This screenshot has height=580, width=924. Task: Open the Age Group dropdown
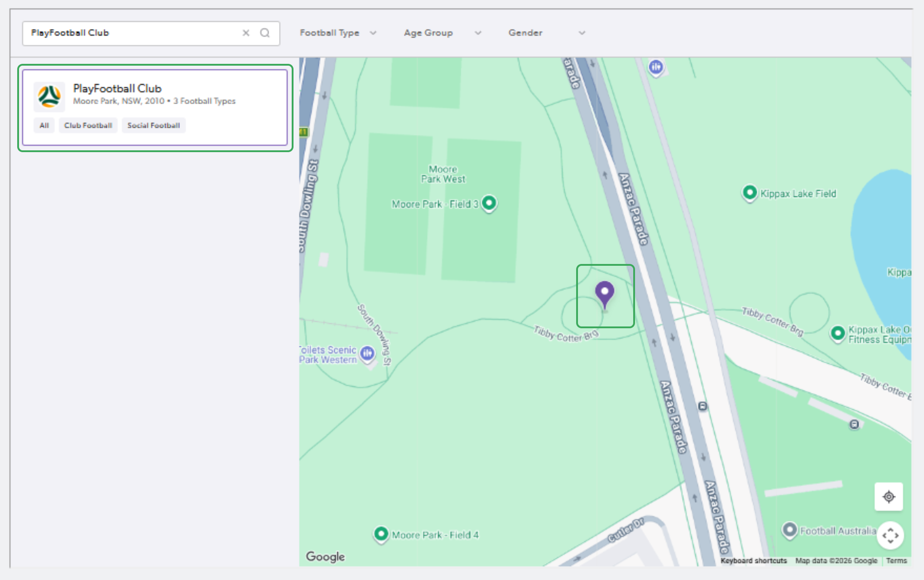click(x=443, y=33)
